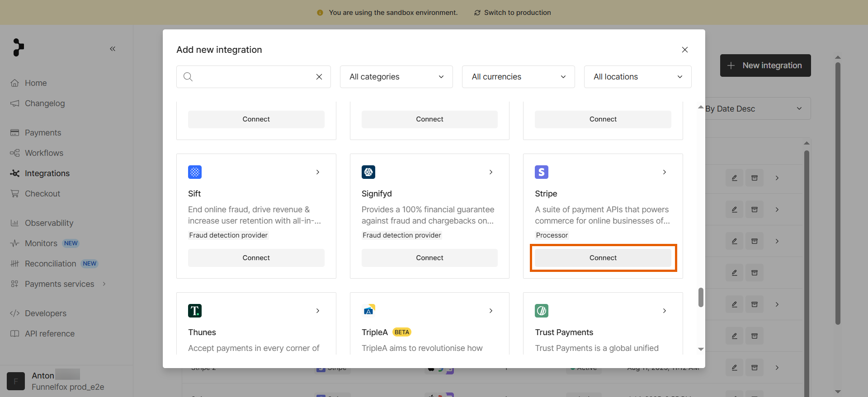Connect the Sift integration
868x397 pixels.
256,258
